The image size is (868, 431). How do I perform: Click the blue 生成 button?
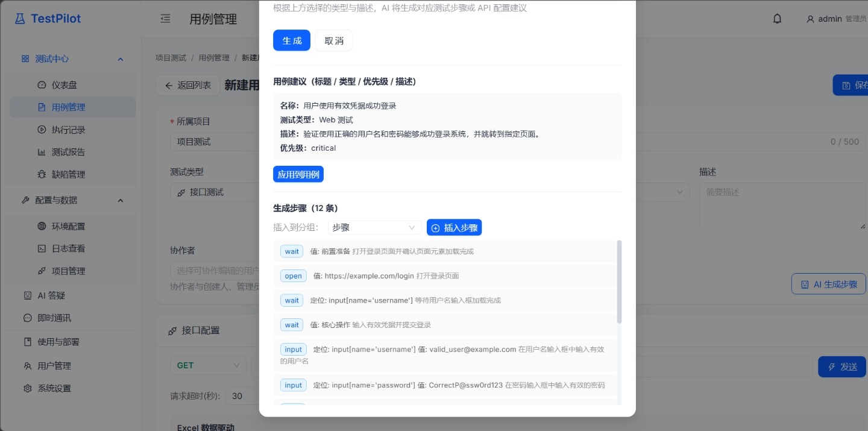coord(292,40)
